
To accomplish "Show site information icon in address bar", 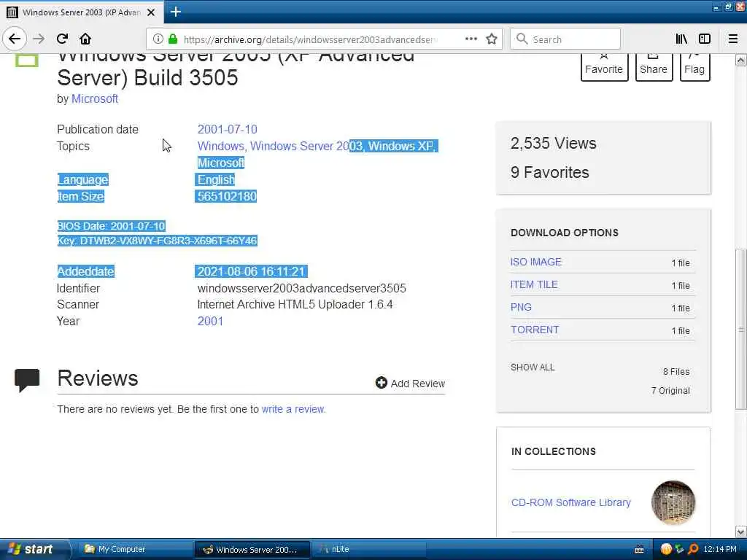I will (158, 39).
